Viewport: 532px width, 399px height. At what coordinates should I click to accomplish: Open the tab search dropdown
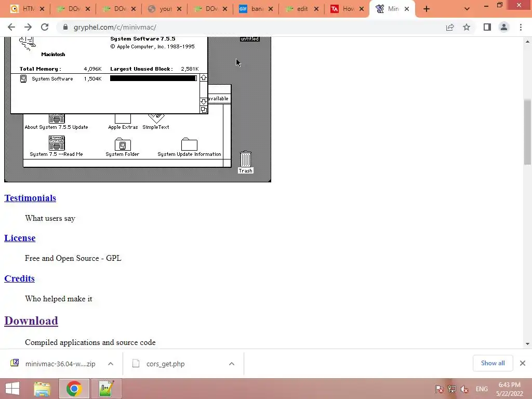(x=467, y=9)
